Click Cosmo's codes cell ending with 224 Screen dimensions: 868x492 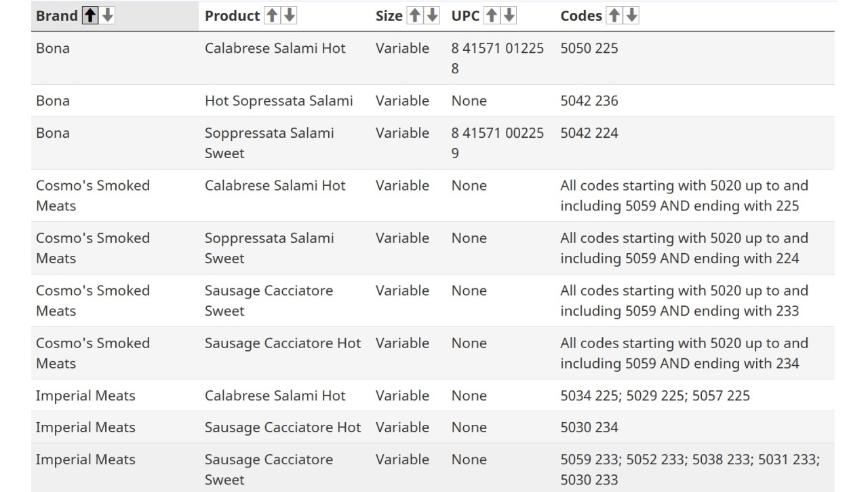tap(684, 248)
